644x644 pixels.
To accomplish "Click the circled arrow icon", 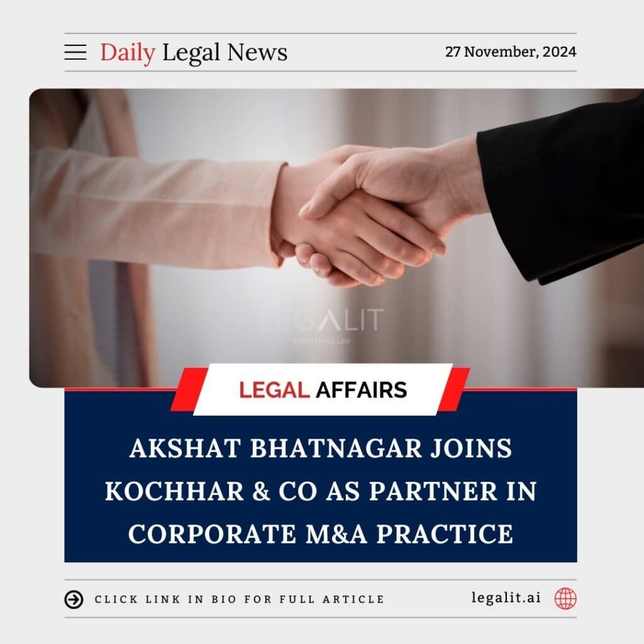I will [74, 599].
